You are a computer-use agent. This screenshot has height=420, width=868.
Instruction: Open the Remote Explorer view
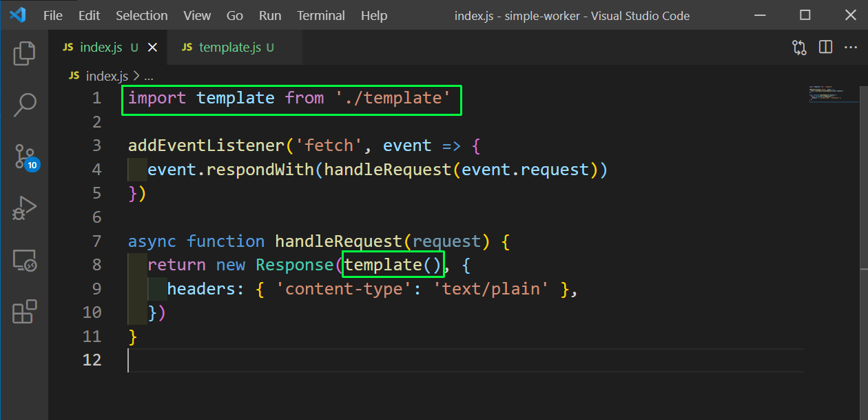coord(24,261)
